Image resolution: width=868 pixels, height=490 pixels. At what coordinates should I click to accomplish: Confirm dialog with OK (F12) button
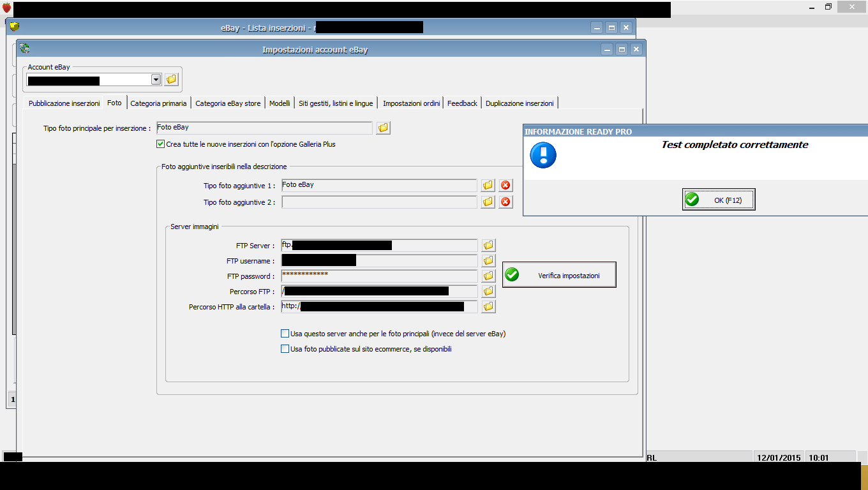[x=719, y=200]
